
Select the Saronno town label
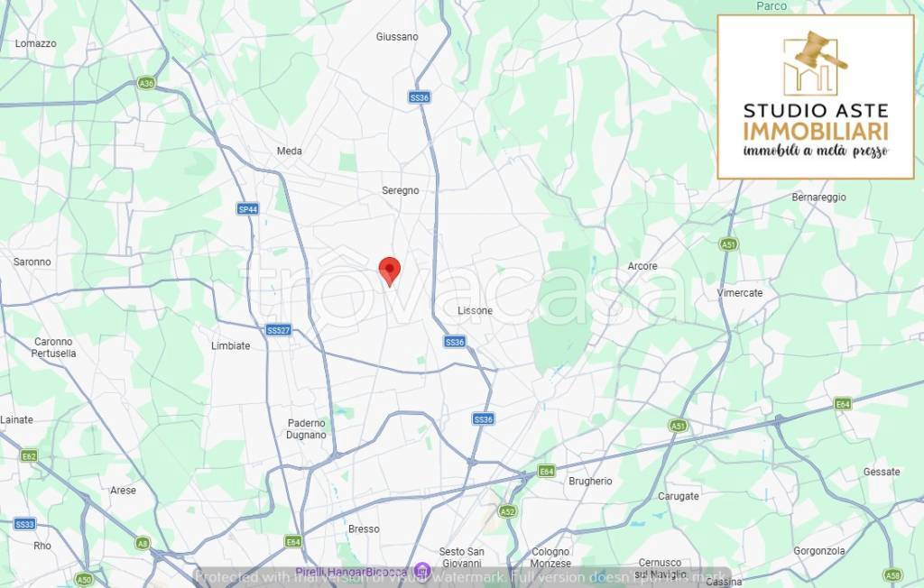point(32,262)
